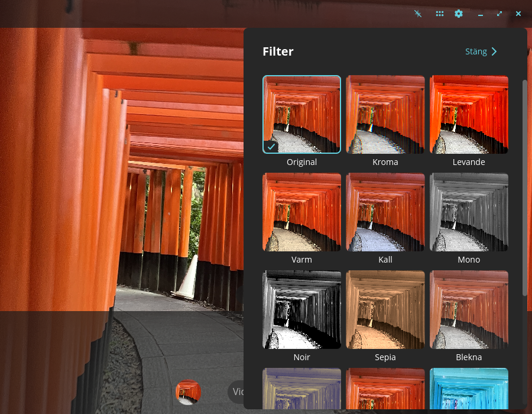Open the grid dots menu icon

[x=440, y=14]
